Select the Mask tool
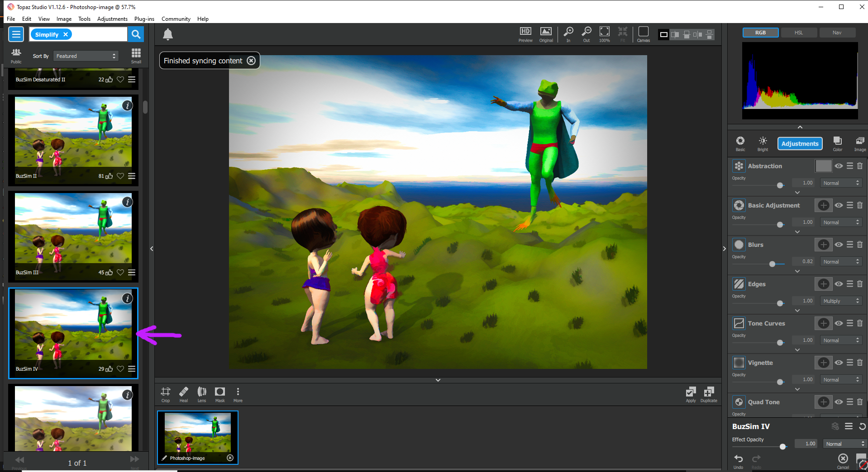 click(x=220, y=394)
